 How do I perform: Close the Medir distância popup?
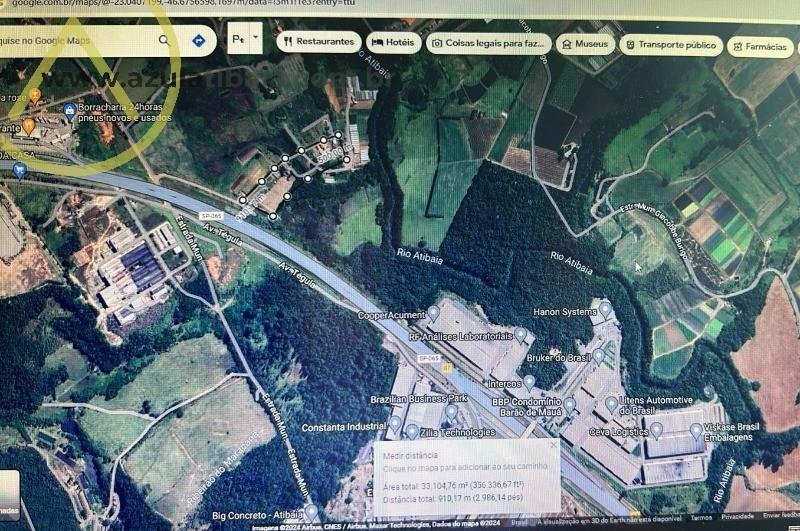coord(553,445)
